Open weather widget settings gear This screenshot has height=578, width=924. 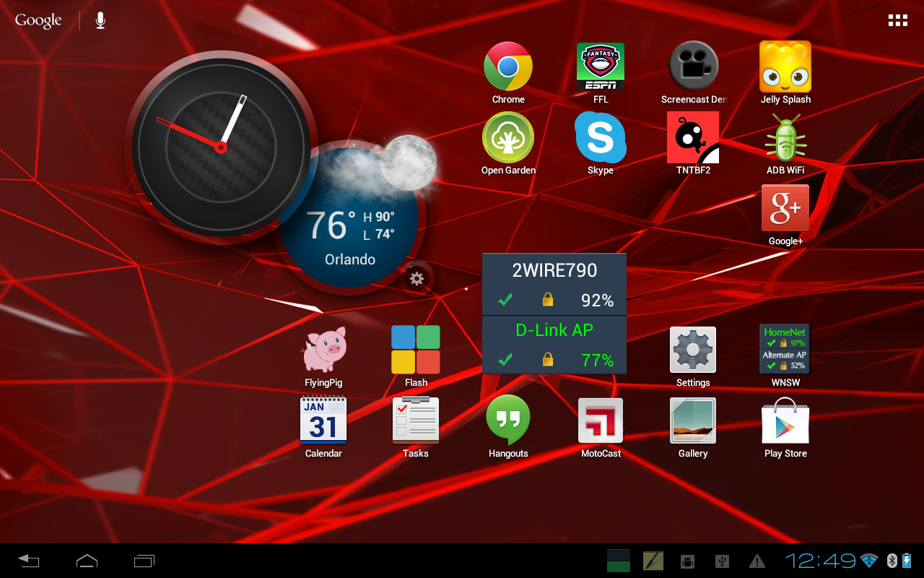[x=417, y=278]
